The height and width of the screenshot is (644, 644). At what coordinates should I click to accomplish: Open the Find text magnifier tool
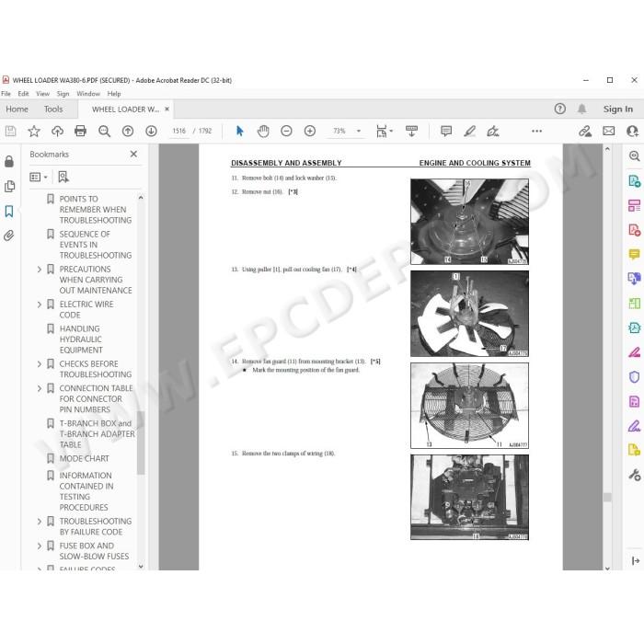coord(104,131)
